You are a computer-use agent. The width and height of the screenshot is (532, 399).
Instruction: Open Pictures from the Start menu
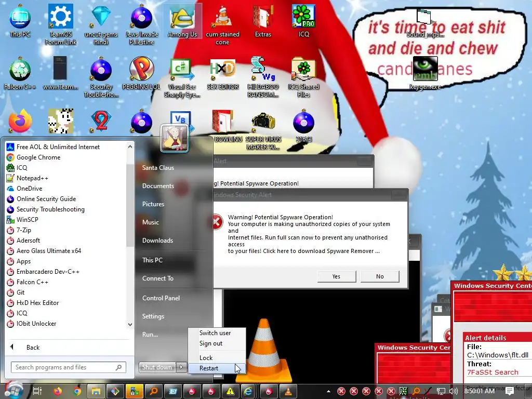(153, 204)
